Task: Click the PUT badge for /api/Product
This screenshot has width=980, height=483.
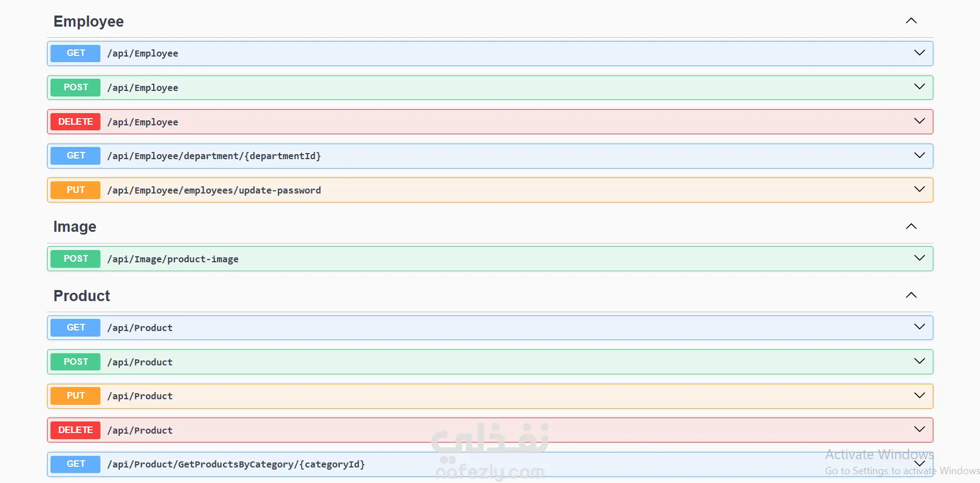Action: [75, 396]
